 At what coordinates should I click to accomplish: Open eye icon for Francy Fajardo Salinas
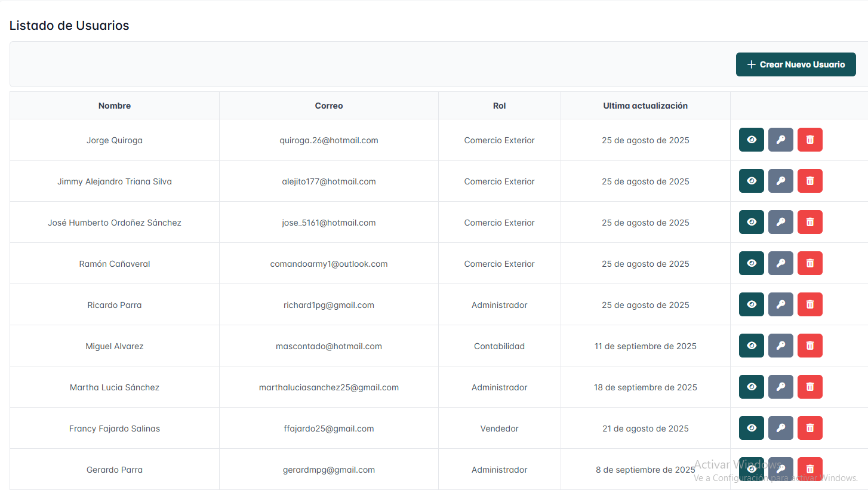[751, 428]
